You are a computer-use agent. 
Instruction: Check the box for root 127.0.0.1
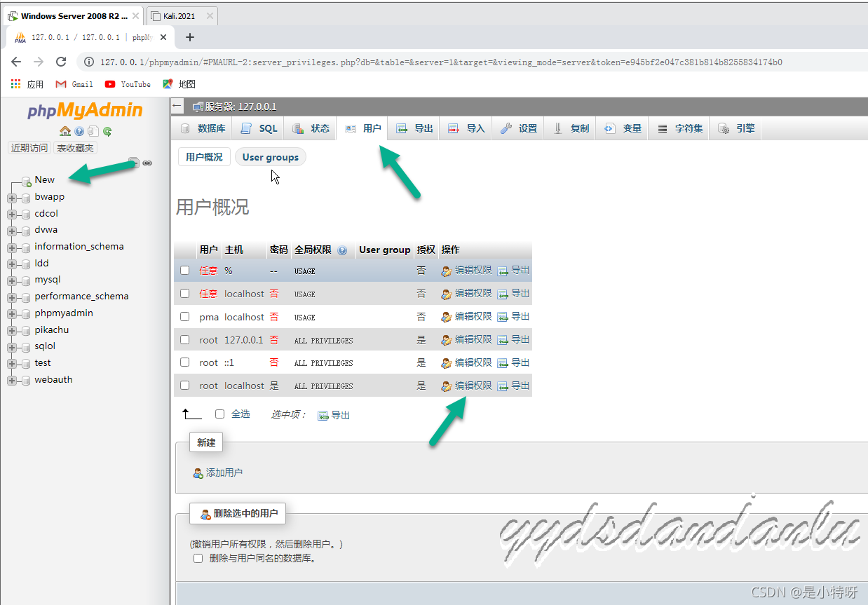pos(185,339)
